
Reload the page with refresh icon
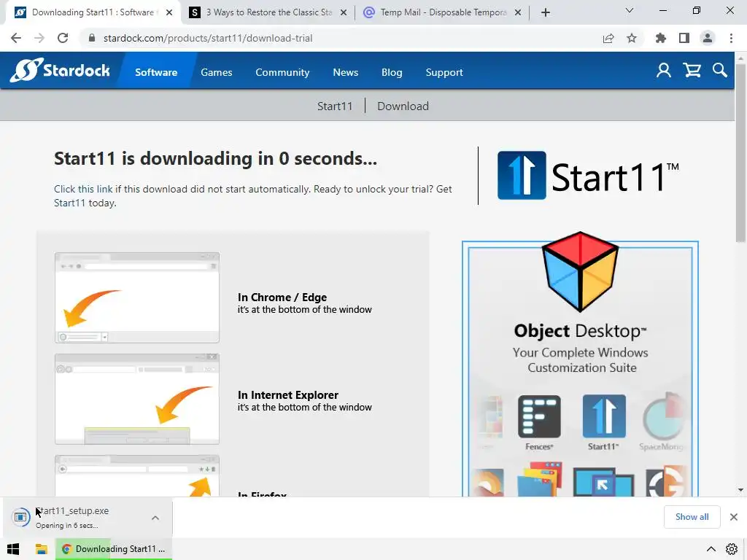pyautogui.click(x=63, y=38)
